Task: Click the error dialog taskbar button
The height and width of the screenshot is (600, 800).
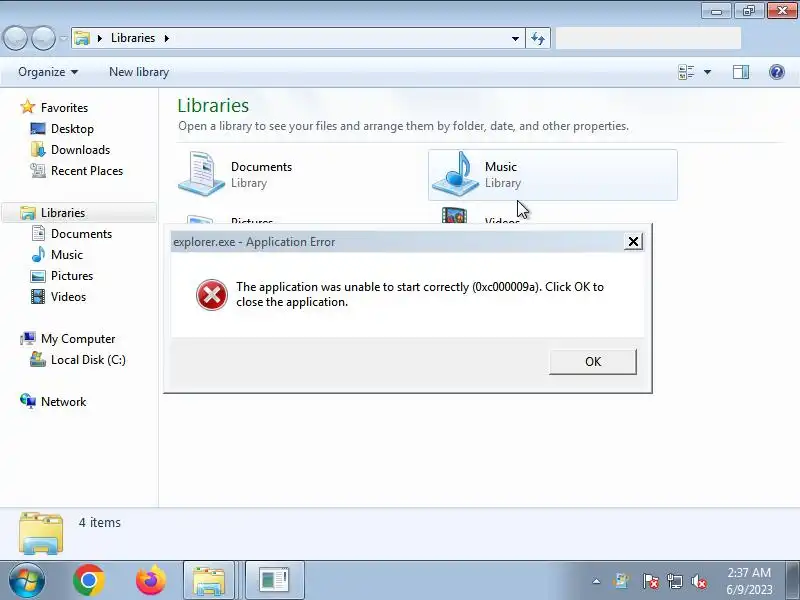Action: 274,581
